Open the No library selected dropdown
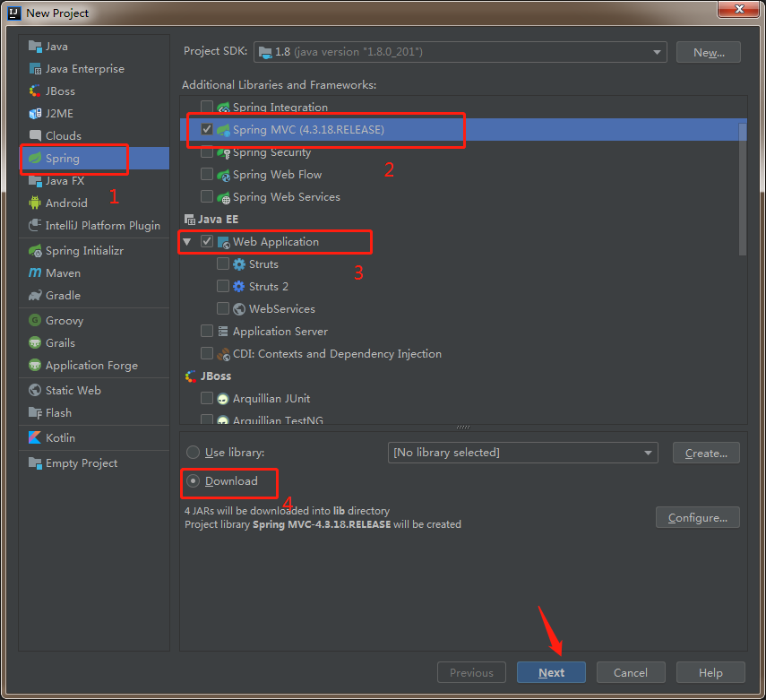 pos(522,453)
